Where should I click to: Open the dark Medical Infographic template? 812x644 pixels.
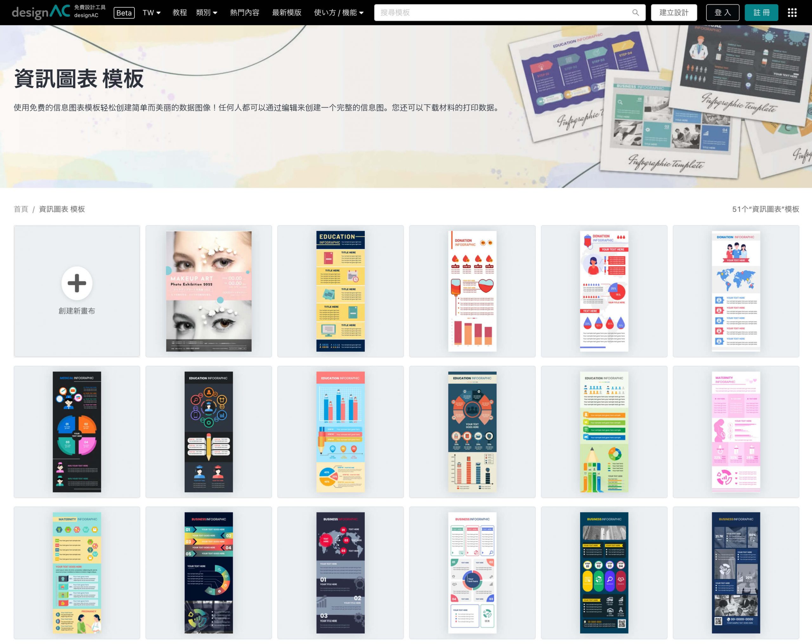pos(77,432)
